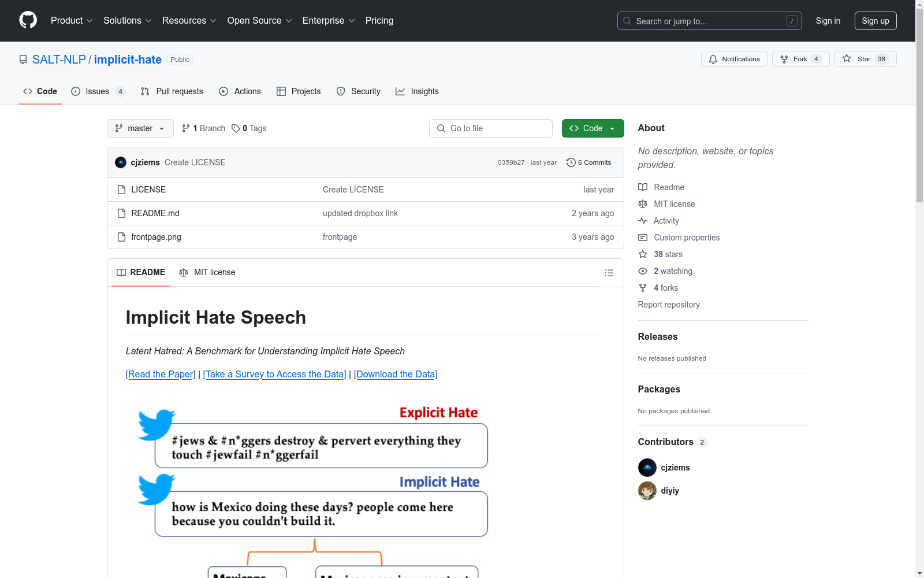The height and width of the screenshot is (578, 924).
Task: Click the cjziems contributor avatar
Action: (647, 468)
